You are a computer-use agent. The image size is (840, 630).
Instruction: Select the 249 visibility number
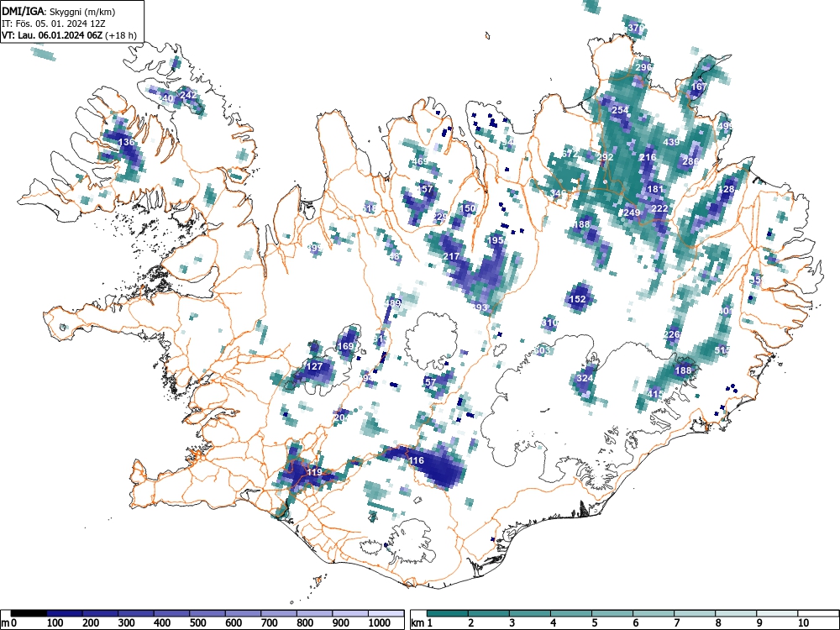pos(632,213)
